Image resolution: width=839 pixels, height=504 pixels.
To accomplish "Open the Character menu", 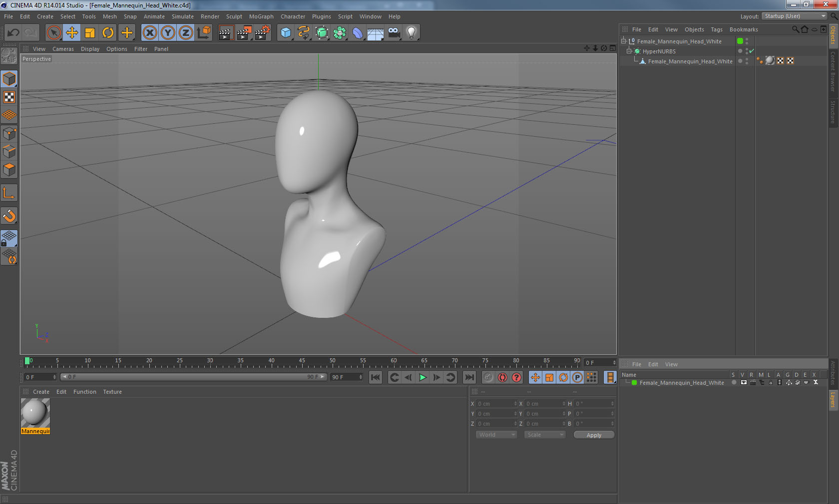I will coord(293,16).
